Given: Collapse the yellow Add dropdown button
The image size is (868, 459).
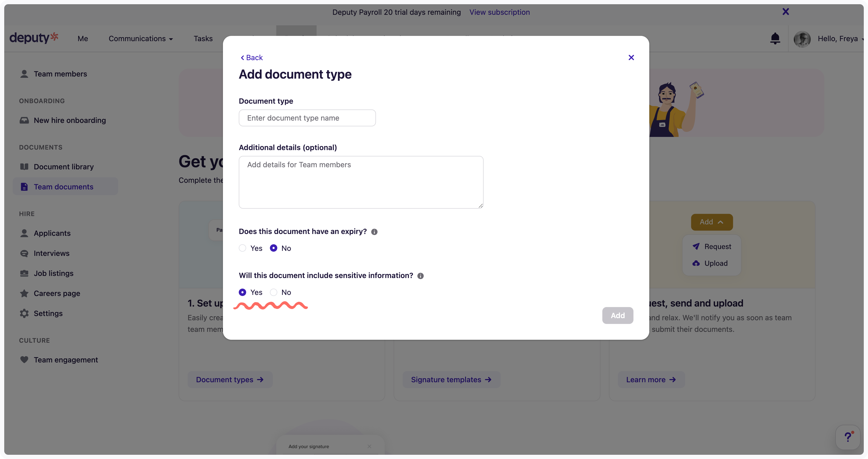Looking at the screenshot, I should (x=712, y=222).
